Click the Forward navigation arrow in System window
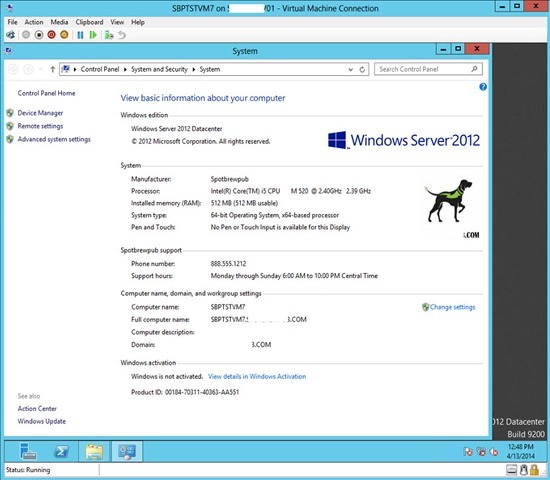The width and height of the screenshot is (550, 480). [28, 69]
